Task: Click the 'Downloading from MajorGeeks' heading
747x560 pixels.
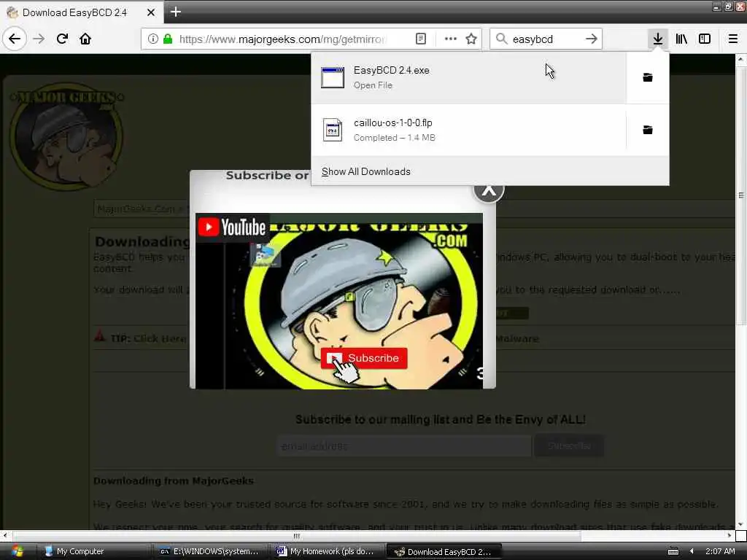Action: (x=174, y=481)
